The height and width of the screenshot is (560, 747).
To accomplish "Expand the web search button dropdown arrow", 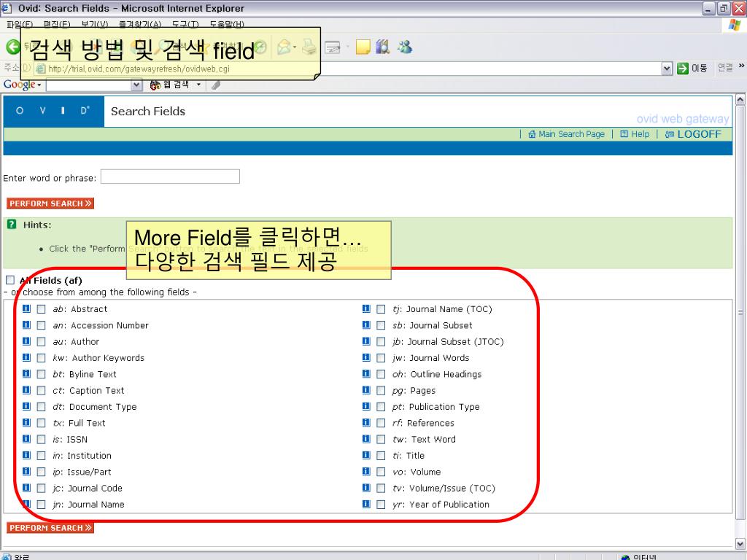I will [198, 85].
